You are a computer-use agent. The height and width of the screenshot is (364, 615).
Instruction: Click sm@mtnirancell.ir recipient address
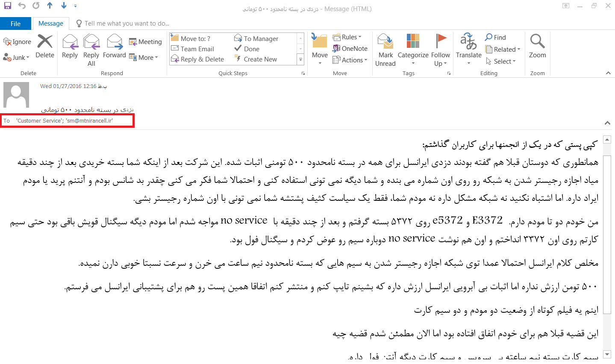pyautogui.click(x=89, y=121)
